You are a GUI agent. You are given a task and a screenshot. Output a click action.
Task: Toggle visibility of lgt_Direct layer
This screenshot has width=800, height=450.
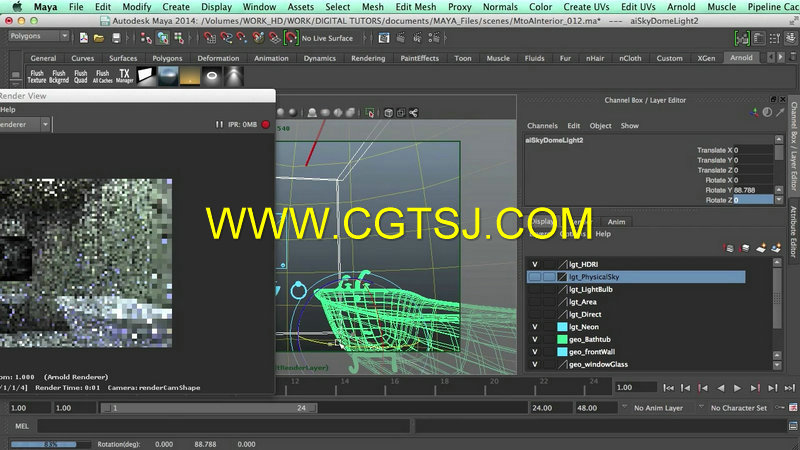(x=535, y=314)
